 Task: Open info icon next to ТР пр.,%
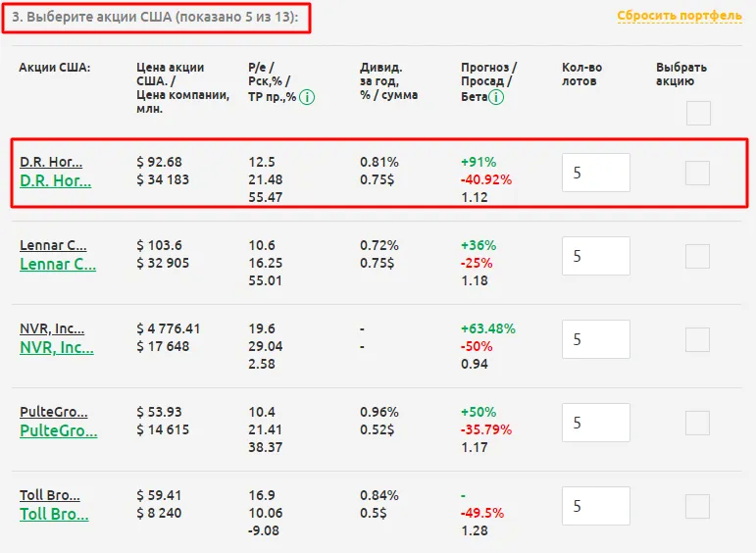tap(307, 97)
